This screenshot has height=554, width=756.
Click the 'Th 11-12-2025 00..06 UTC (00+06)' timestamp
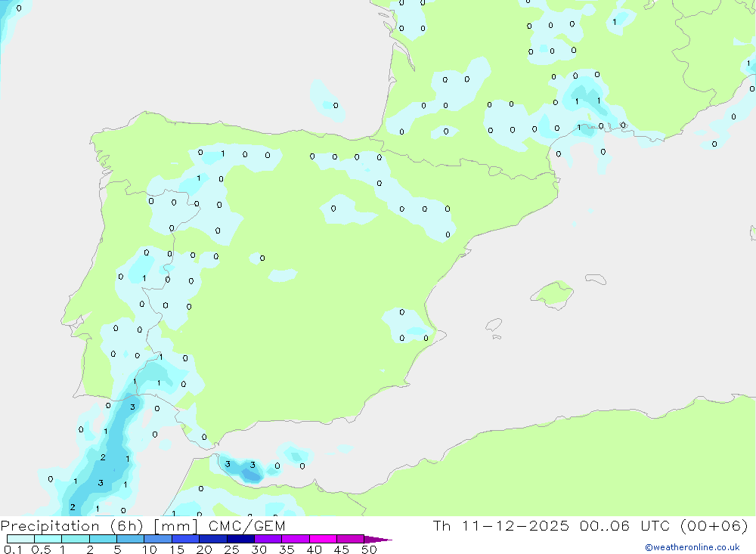[590, 526]
